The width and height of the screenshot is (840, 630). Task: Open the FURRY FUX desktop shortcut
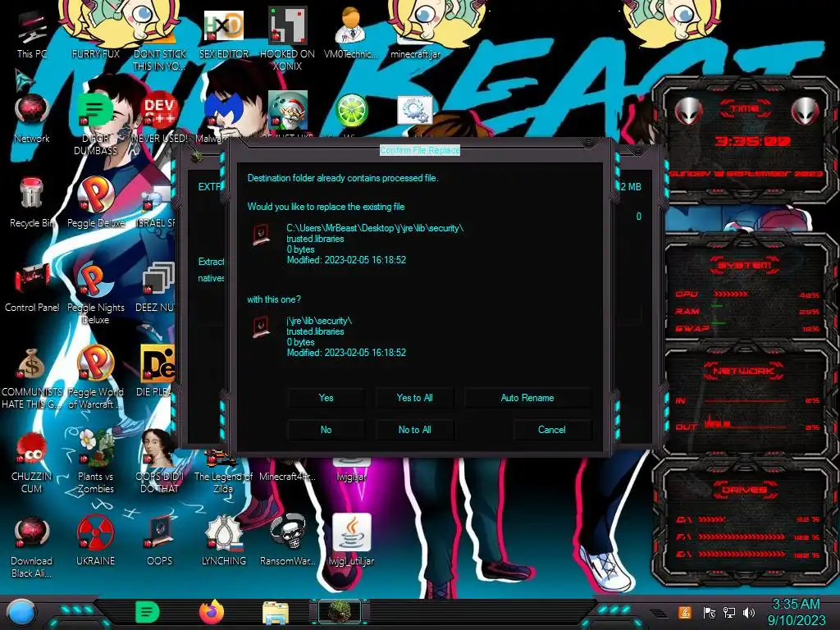coord(96,34)
